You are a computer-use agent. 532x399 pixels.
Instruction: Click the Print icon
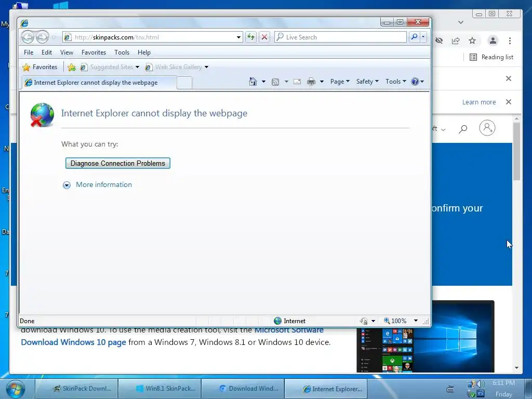pos(311,82)
